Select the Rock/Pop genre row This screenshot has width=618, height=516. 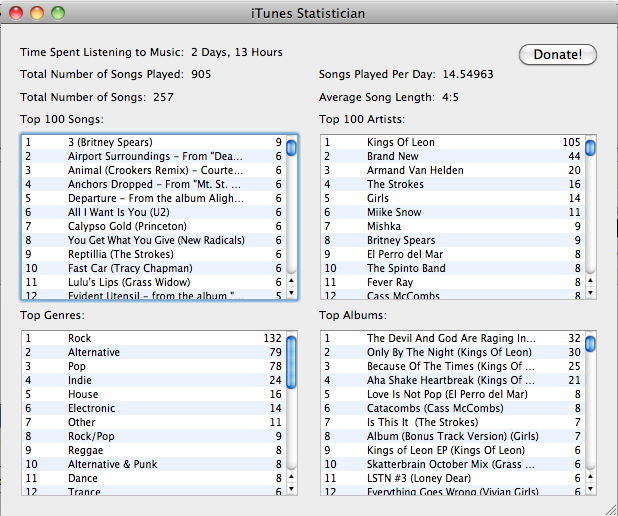click(x=154, y=436)
